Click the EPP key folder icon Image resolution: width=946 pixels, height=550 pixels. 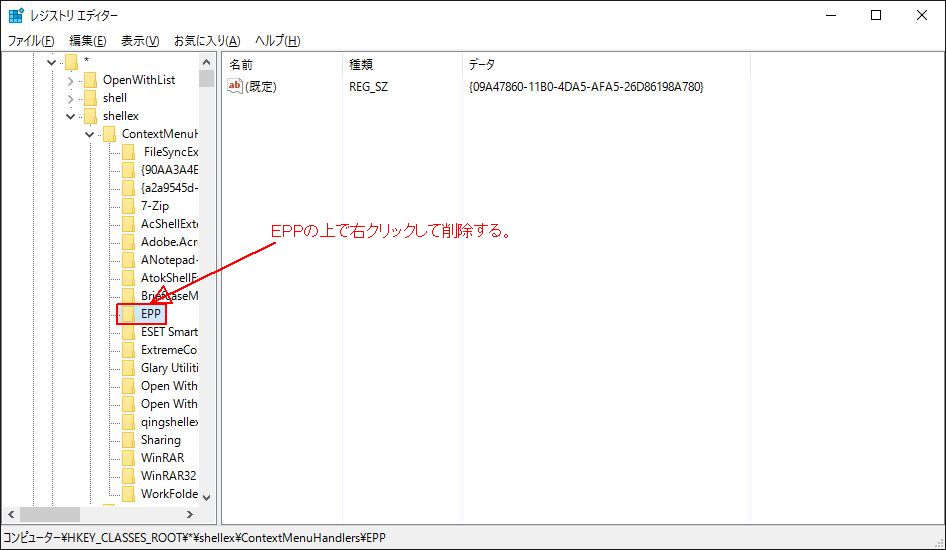point(128,314)
